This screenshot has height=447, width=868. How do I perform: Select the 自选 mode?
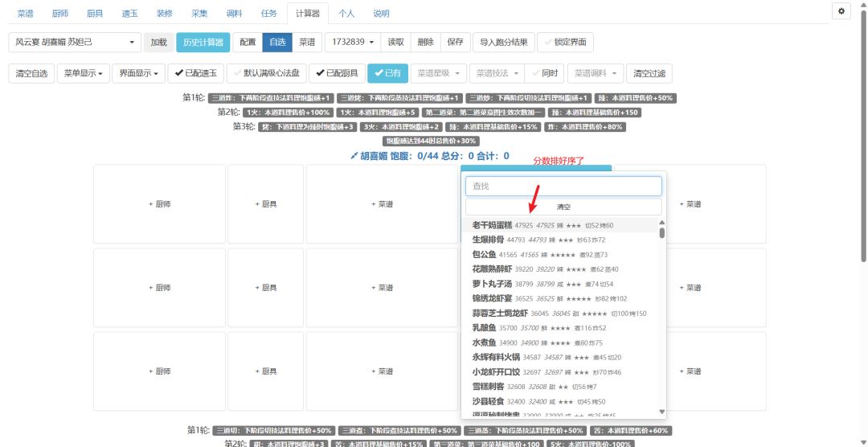(x=277, y=42)
